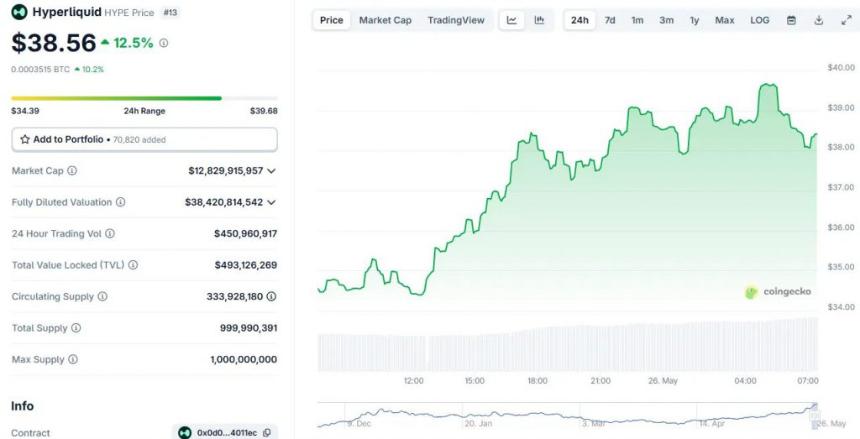Select the Max time range
Viewport: 860px width, 439px height.
coord(725,20)
